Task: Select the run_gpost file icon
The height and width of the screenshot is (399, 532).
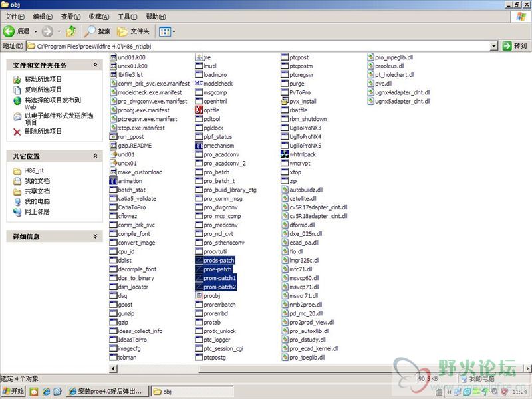Action: (113, 137)
